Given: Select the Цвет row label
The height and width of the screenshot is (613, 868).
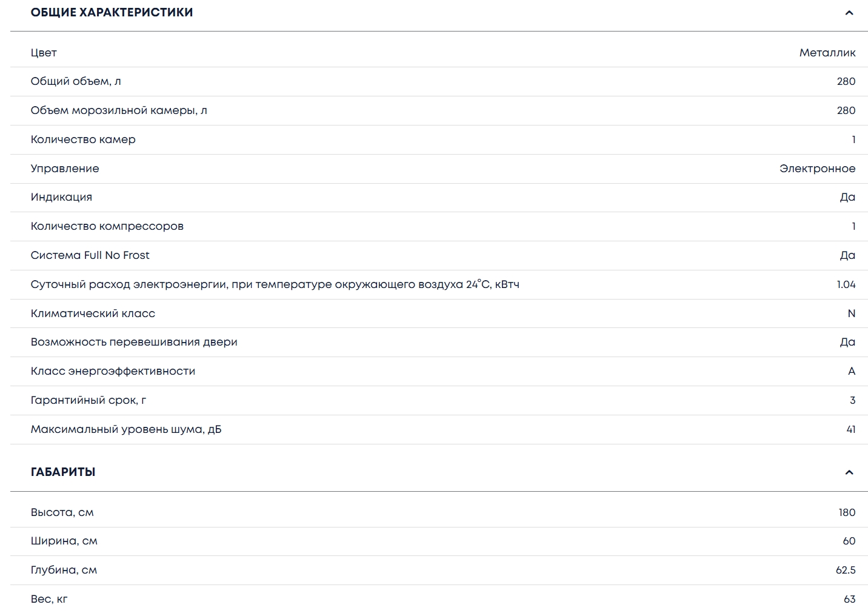Looking at the screenshot, I should click(44, 53).
